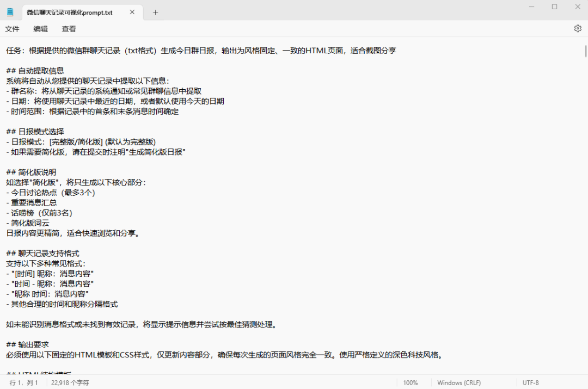This screenshot has height=389, width=588.
Task: Open the 查看 menu
Action: coord(69,29)
